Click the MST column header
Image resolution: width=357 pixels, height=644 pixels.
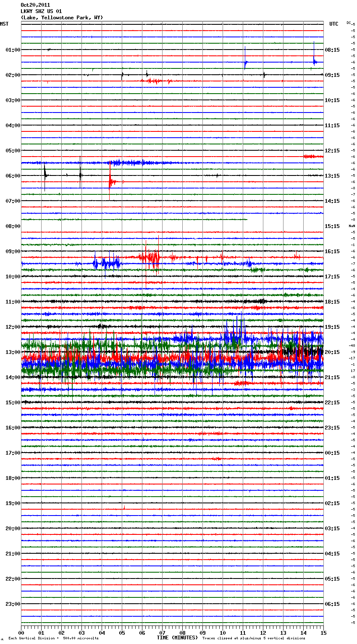(4, 24)
